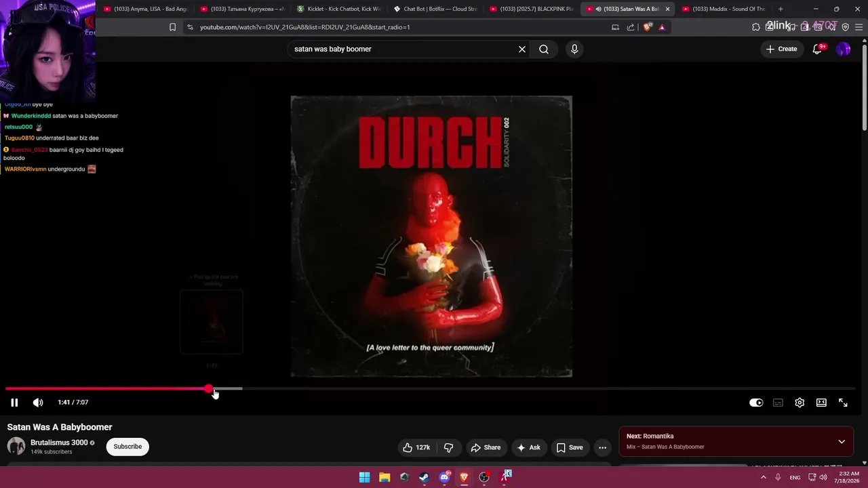The width and height of the screenshot is (868, 488).
Task: Share this page from address bar
Action: 631,27
